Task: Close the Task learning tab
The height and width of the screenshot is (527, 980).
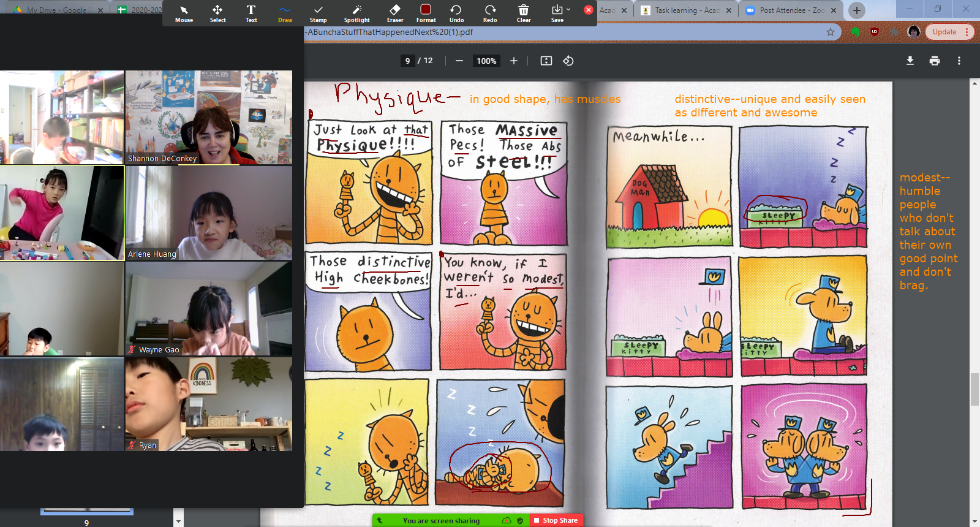Action: pyautogui.click(x=728, y=10)
